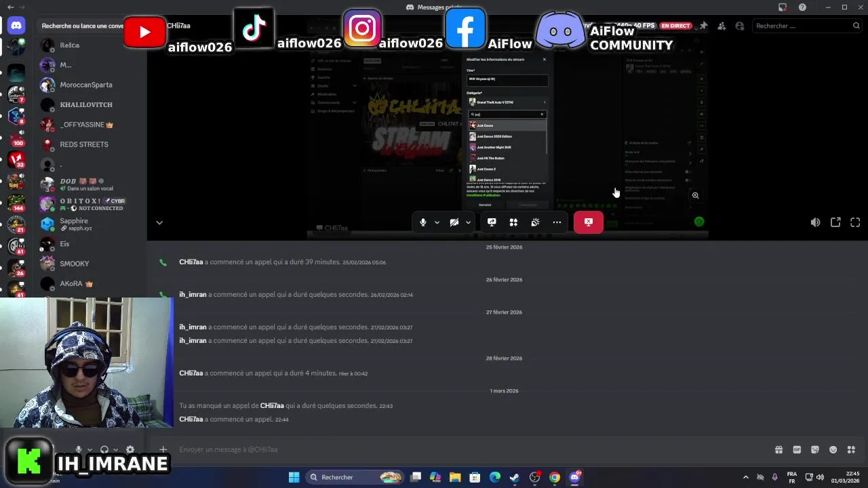Viewport: 868px width, 488px height.
Task: Open pinned messages
Action: 703,26
